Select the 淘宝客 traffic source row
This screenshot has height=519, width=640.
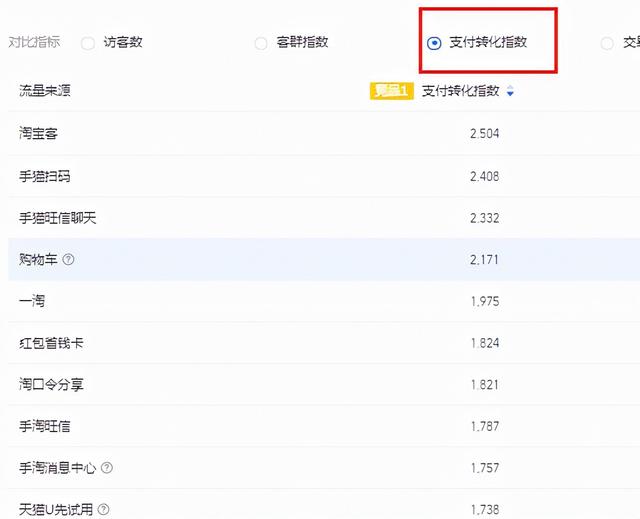38,134
